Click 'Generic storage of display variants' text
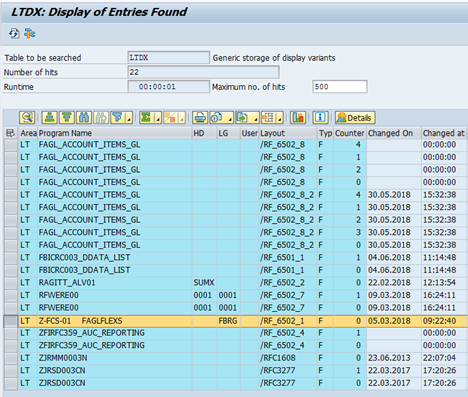Viewport: 468px width, 397px height. [274, 58]
